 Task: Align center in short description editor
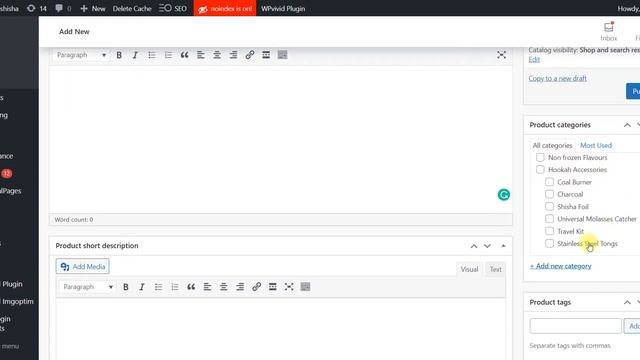[x=224, y=287]
